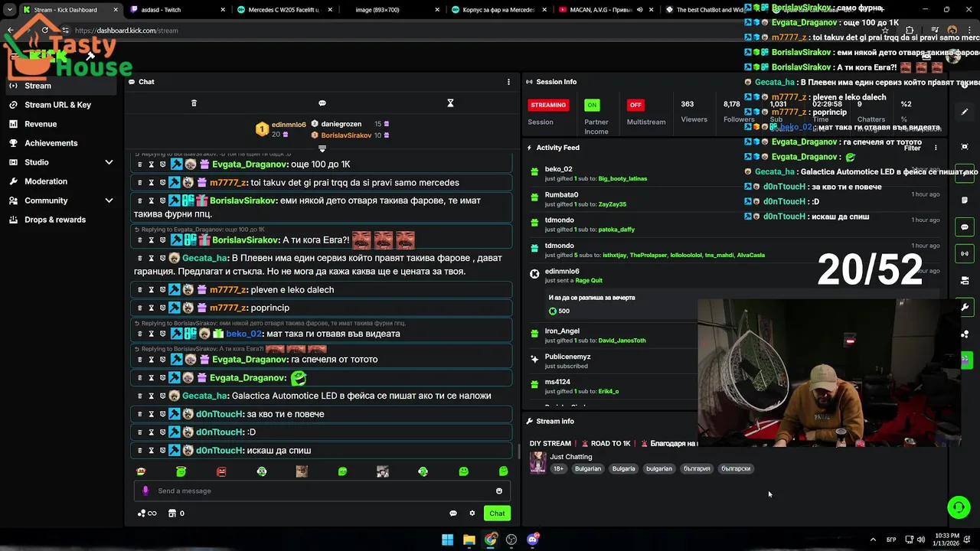Open chat settings gear icon
The image size is (980, 551).
coord(472,514)
